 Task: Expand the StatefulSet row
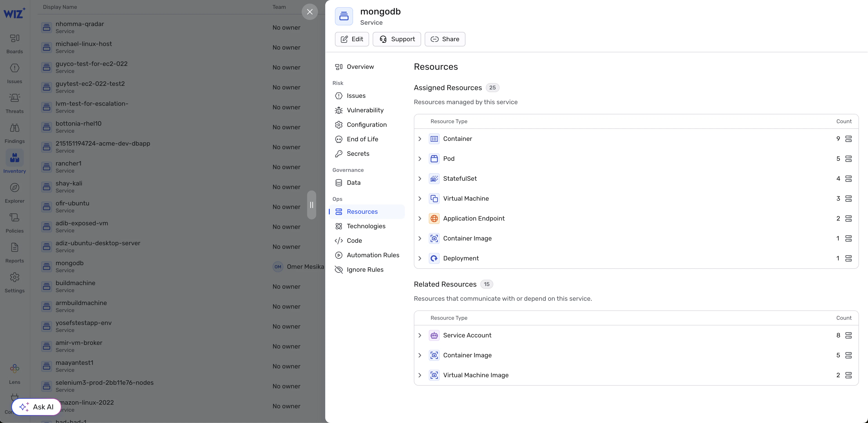pyautogui.click(x=420, y=179)
